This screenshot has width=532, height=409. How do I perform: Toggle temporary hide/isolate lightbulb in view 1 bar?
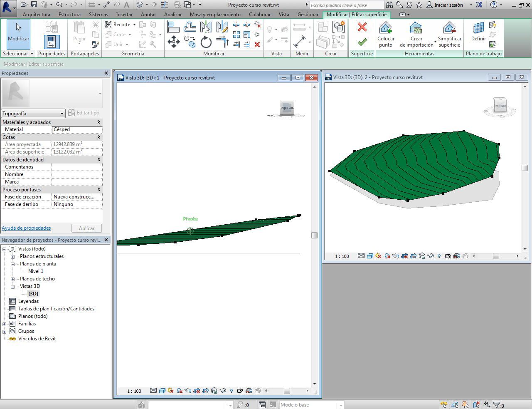click(232, 391)
